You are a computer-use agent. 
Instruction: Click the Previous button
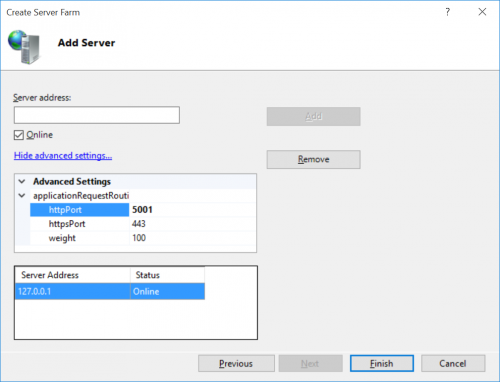click(236, 363)
